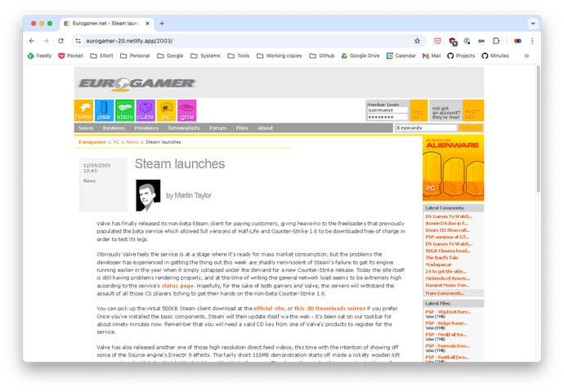Image resolution: width=564 pixels, height=392 pixels.
Task: Select the PC platform icon
Action: click(x=166, y=110)
